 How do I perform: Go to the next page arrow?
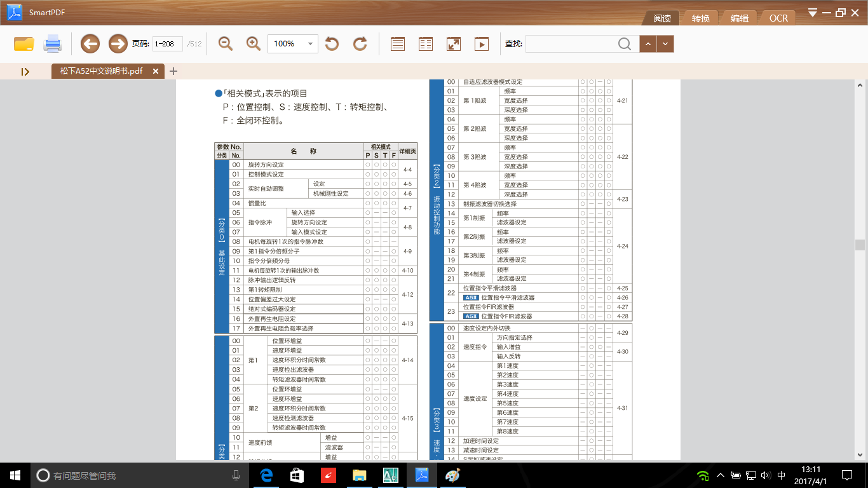pos(118,44)
